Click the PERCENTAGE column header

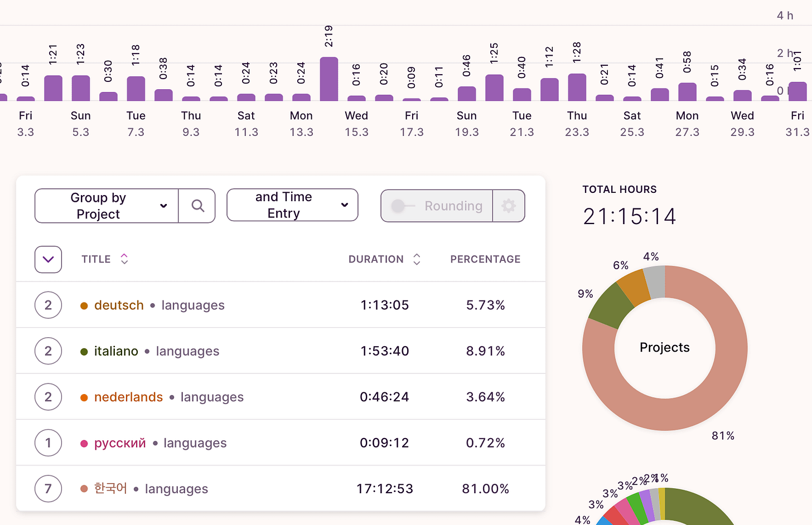pos(485,259)
